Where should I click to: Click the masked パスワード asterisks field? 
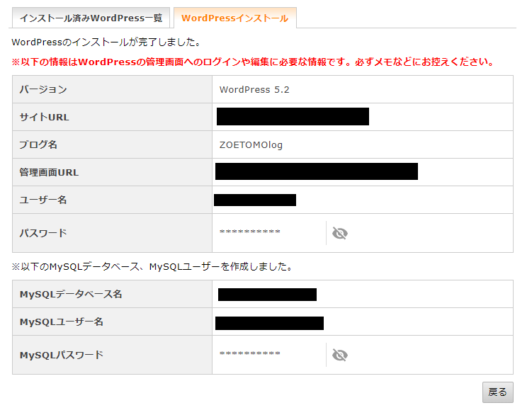click(x=250, y=232)
